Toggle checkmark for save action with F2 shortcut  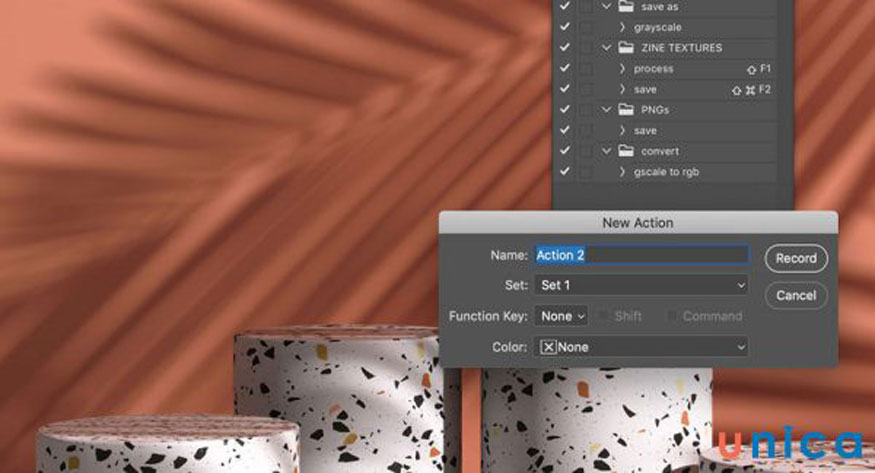(x=565, y=89)
